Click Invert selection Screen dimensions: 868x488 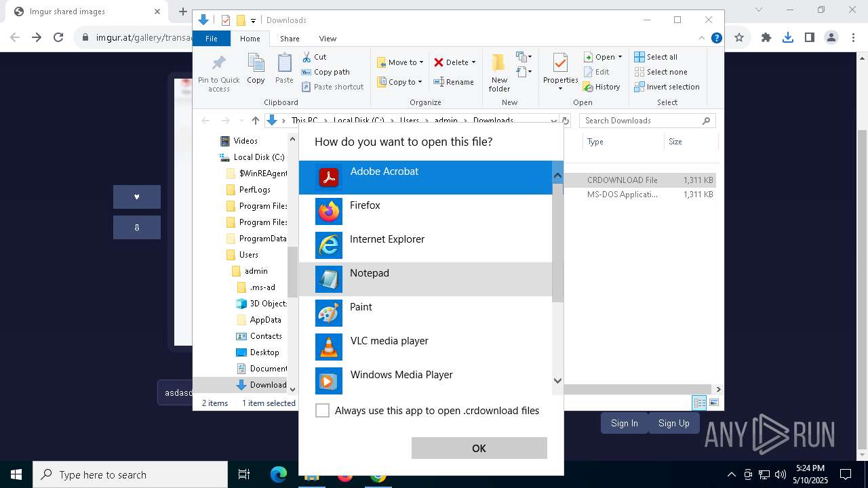[x=667, y=87]
